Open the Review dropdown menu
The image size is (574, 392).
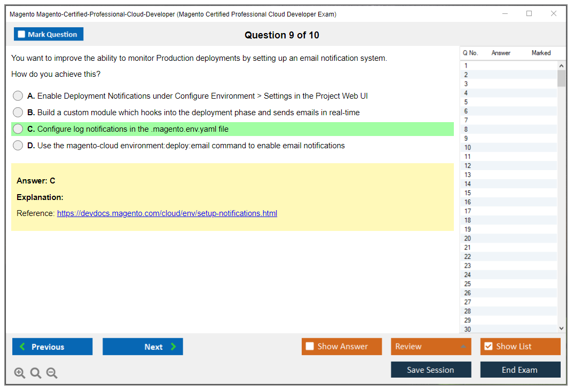[x=431, y=347]
